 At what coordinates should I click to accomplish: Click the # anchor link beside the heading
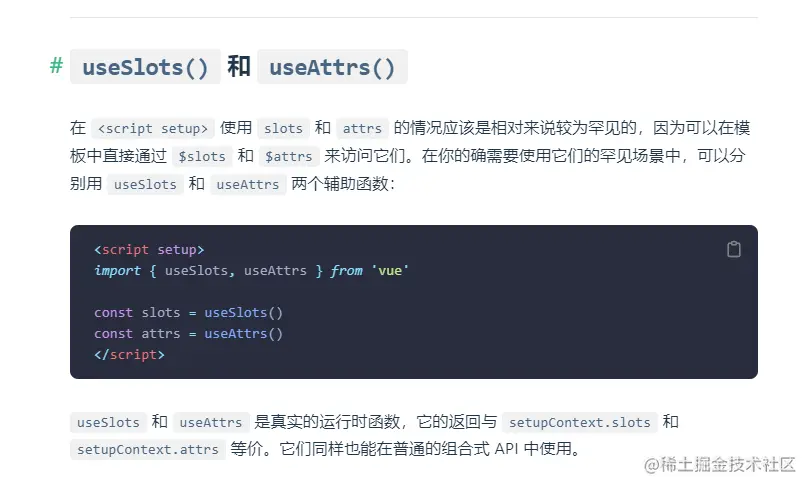(56, 67)
